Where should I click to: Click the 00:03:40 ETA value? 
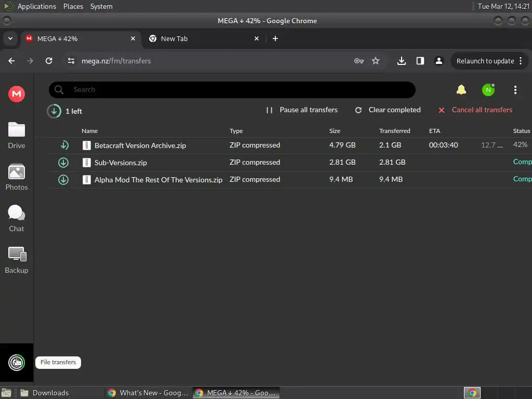[x=444, y=145]
